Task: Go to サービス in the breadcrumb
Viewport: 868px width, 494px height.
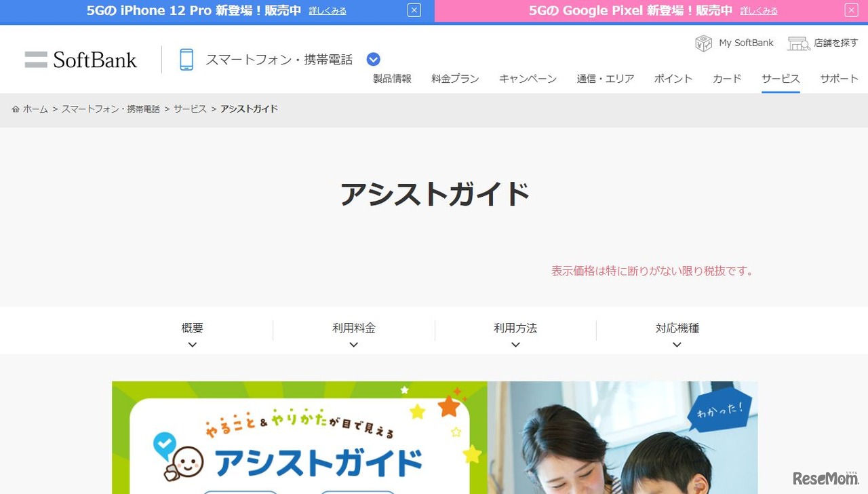Action: (x=190, y=109)
